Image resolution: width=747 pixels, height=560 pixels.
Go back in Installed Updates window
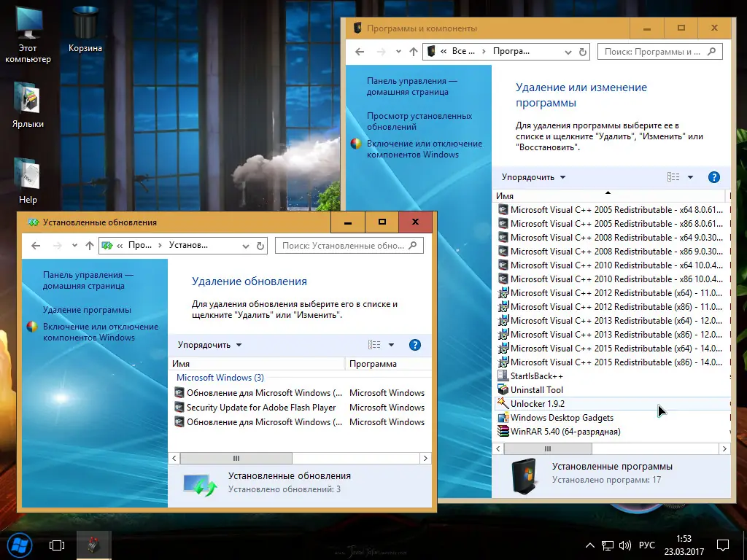click(x=36, y=246)
